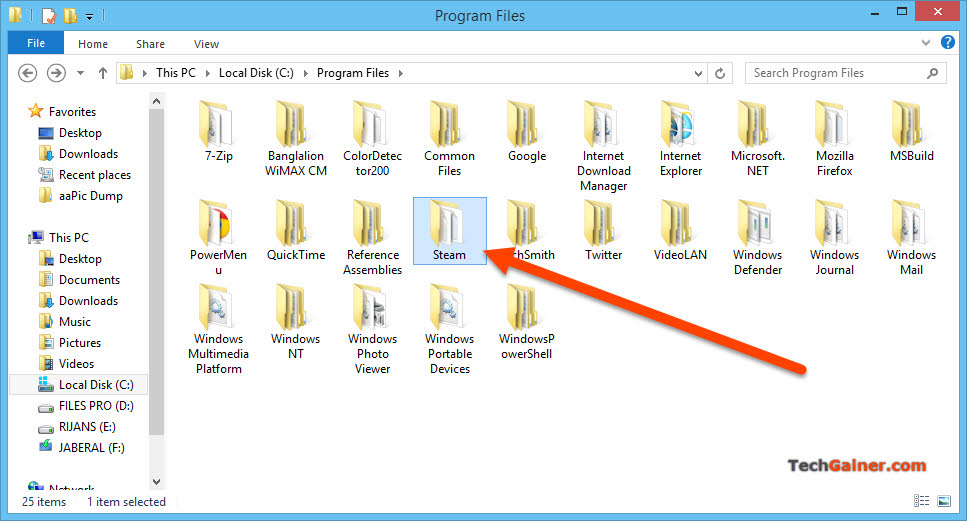The width and height of the screenshot is (967, 521).
Task: Open Recent places in Favorites
Action: (84, 174)
